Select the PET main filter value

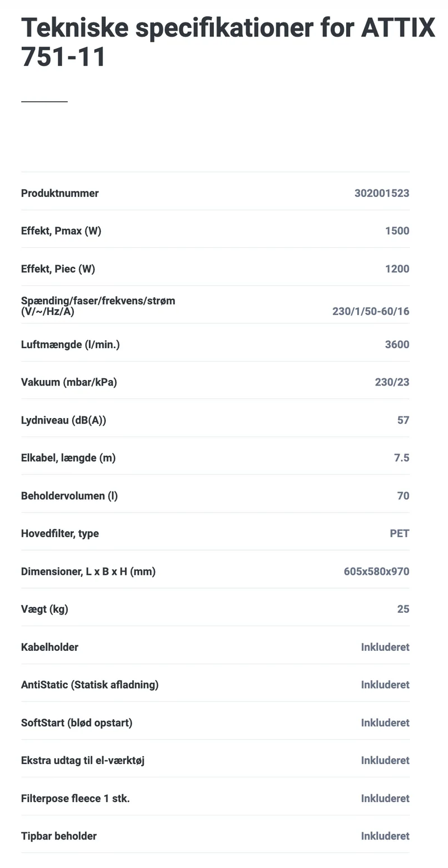(x=399, y=533)
